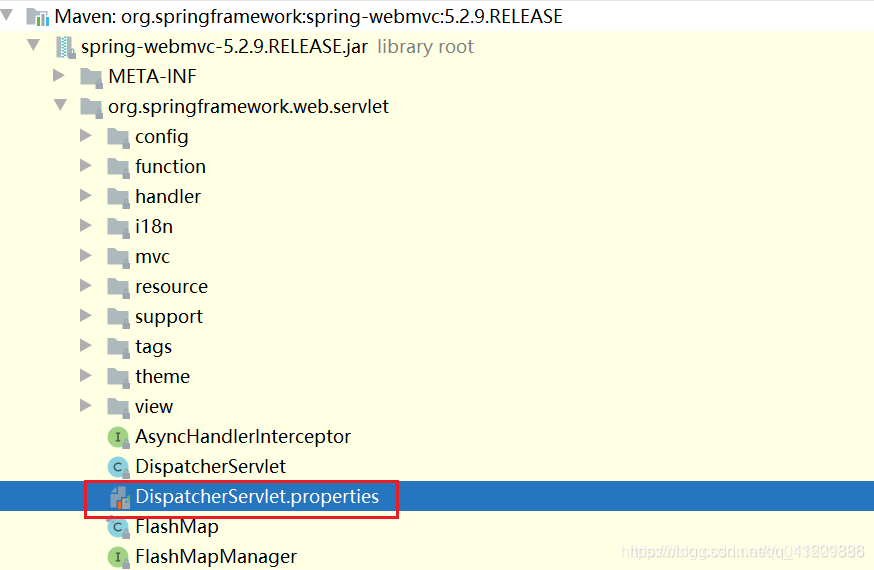This screenshot has height=570, width=874.
Task: Click the META-INF folder icon
Action: tap(91, 77)
